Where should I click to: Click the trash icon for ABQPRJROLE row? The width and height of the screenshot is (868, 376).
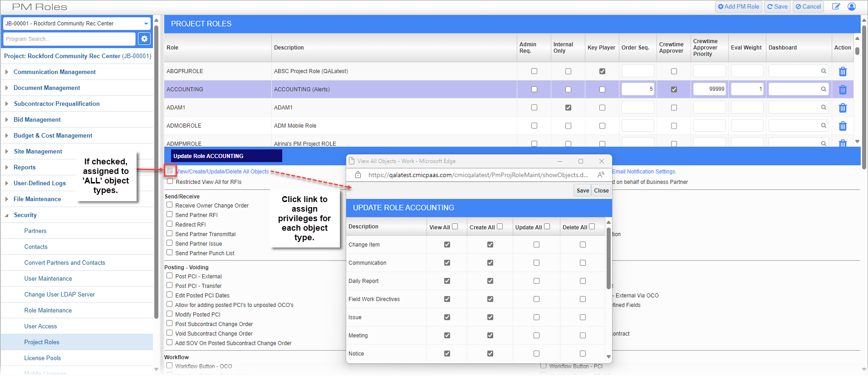[x=843, y=72]
